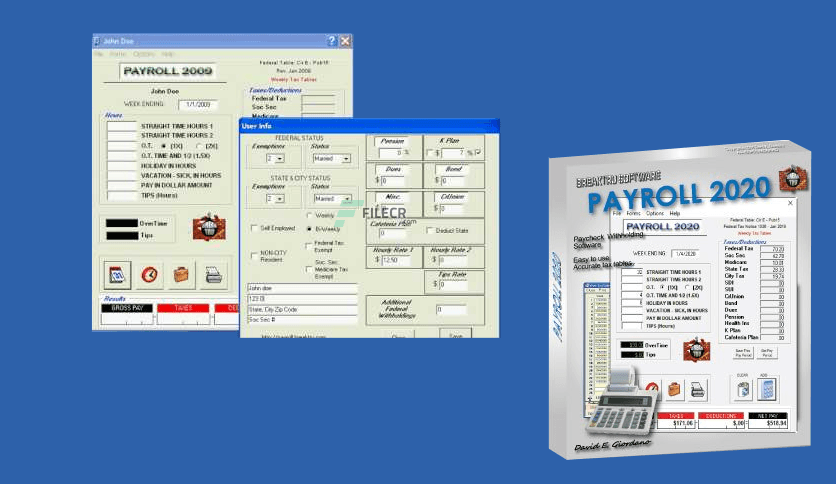Click the Pension percent field
This screenshot has width=836, height=484.
click(391, 152)
